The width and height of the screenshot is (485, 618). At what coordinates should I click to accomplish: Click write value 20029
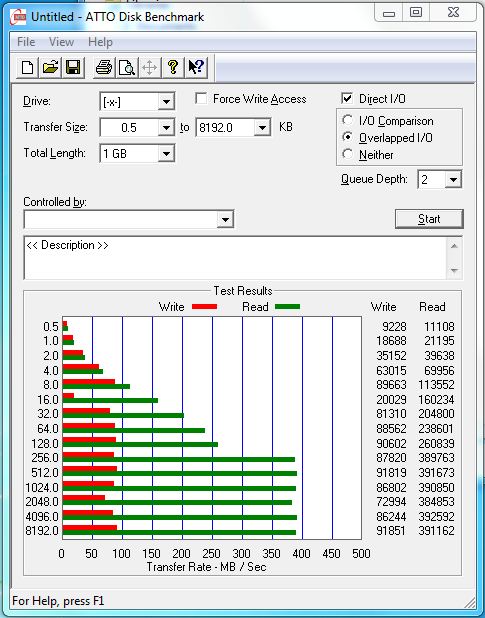click(391, 400)
